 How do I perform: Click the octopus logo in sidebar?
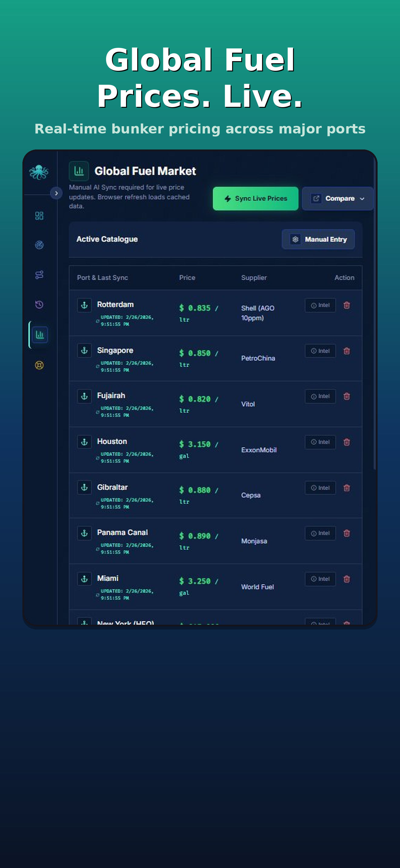coord(39,172)
